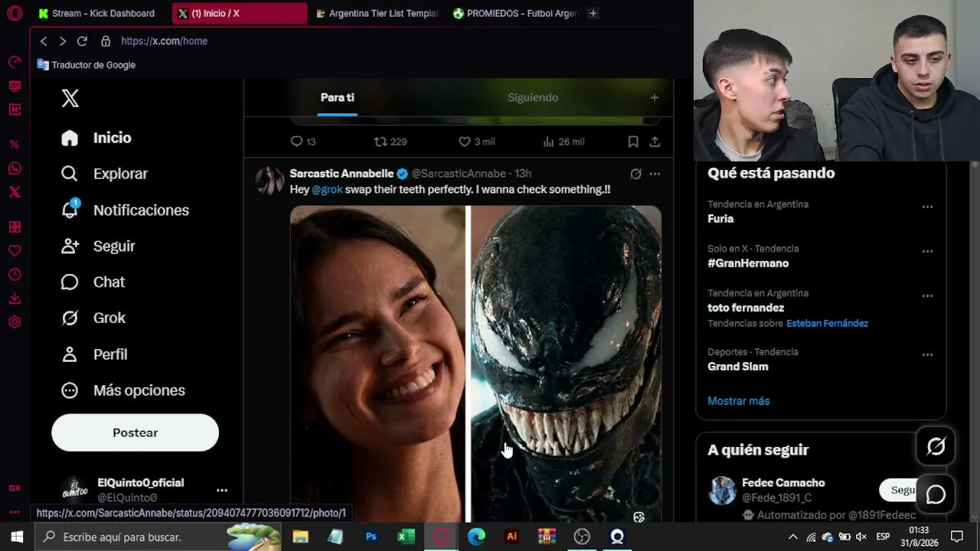Open Notificaciones in the X sidebar

click(126, 210)
